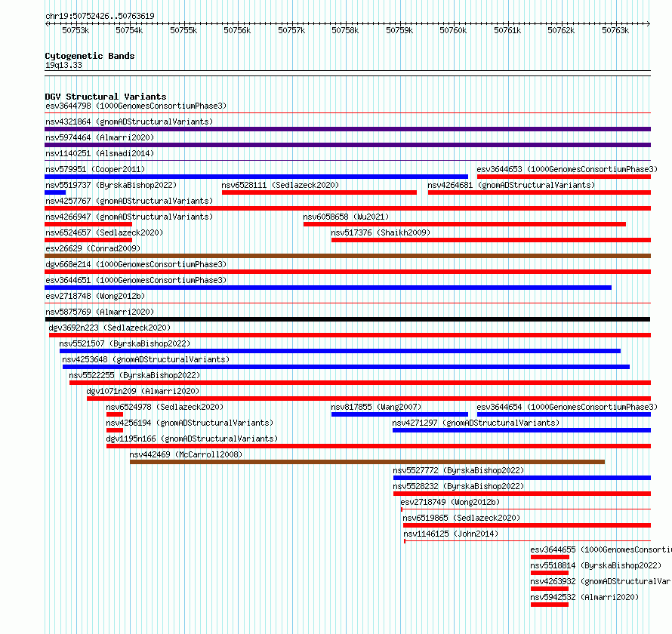This screenshot has height=634, width=672.
Task: Click the short blue nsv5519737 bar
Action: click(x=55, y=192)
